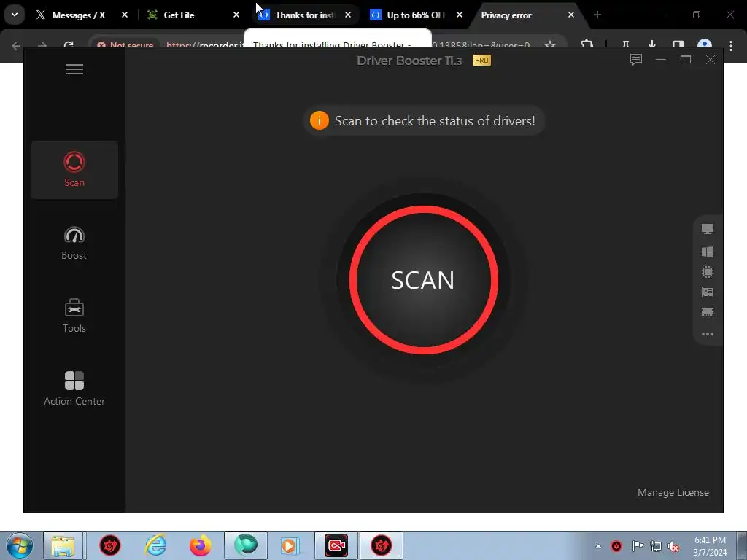Minimize the Driver Booster window
Viewport: 747px width, 560px height.
661,60
